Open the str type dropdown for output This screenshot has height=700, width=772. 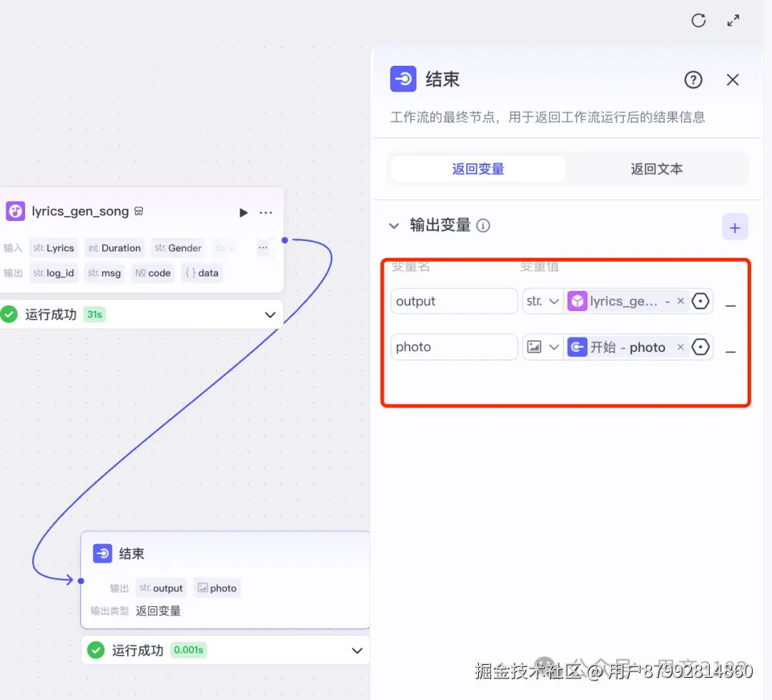pos(543,301)
